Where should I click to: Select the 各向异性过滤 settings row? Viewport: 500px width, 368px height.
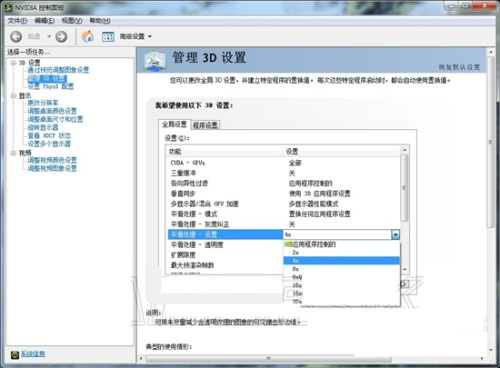coord(283,183)
